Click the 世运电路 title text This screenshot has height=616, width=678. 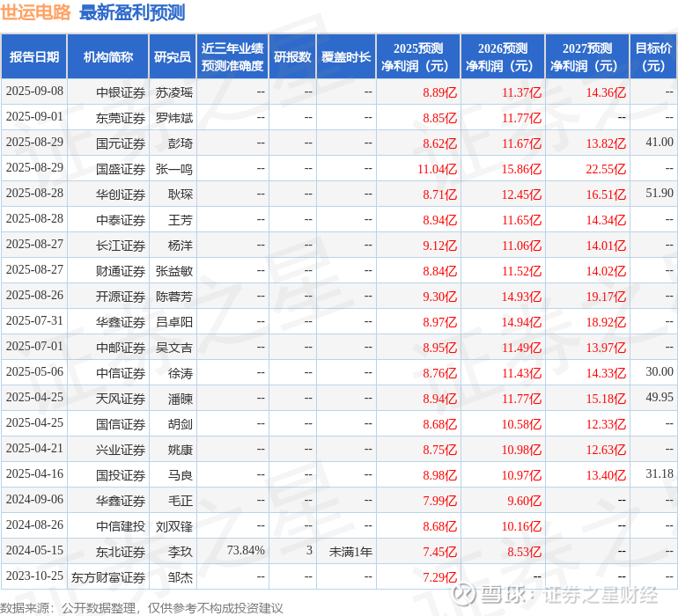(35, 12)
